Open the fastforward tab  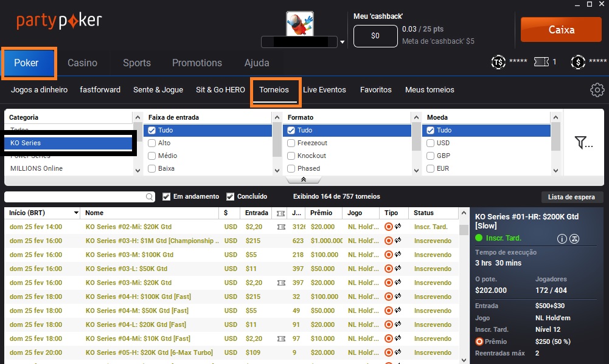100,90
